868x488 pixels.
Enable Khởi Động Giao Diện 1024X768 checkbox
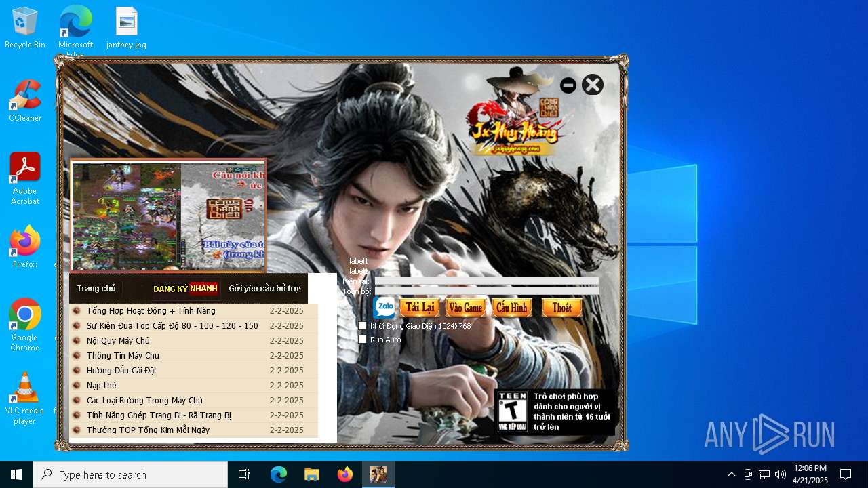363,326
